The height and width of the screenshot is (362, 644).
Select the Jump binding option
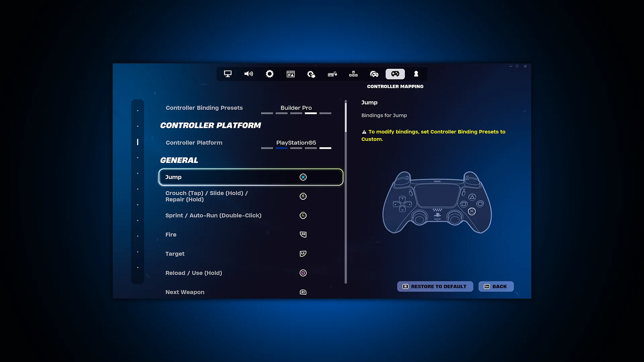pos(250,177)
